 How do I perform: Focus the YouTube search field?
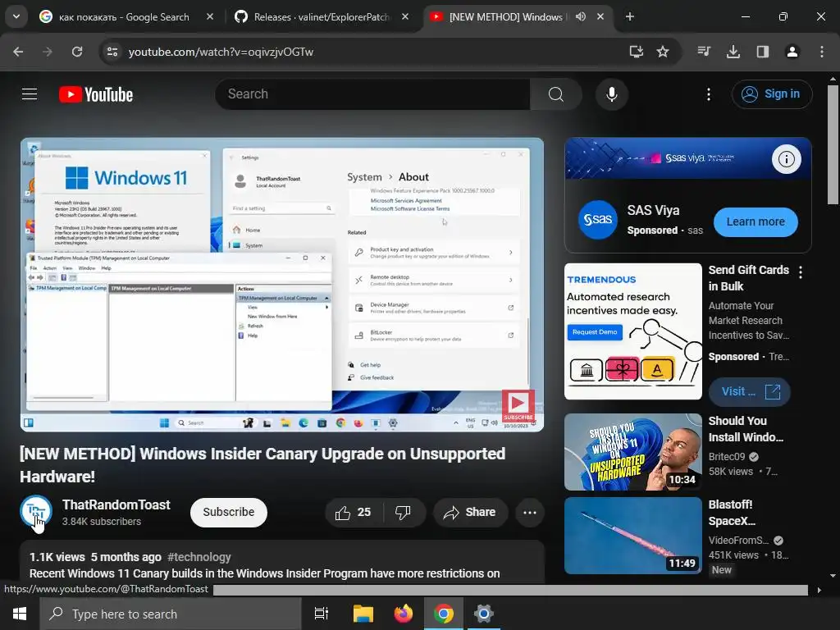(372, 94)
